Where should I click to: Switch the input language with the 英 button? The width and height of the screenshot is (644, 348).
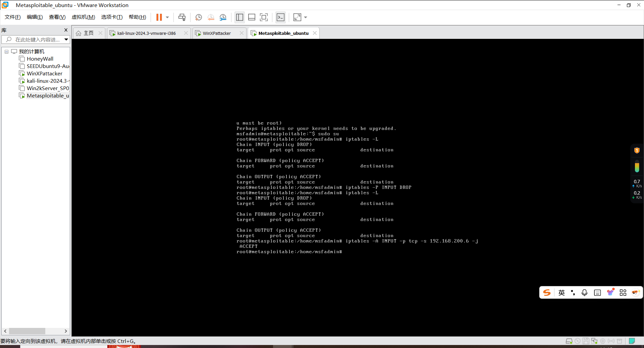coord(561,293)
